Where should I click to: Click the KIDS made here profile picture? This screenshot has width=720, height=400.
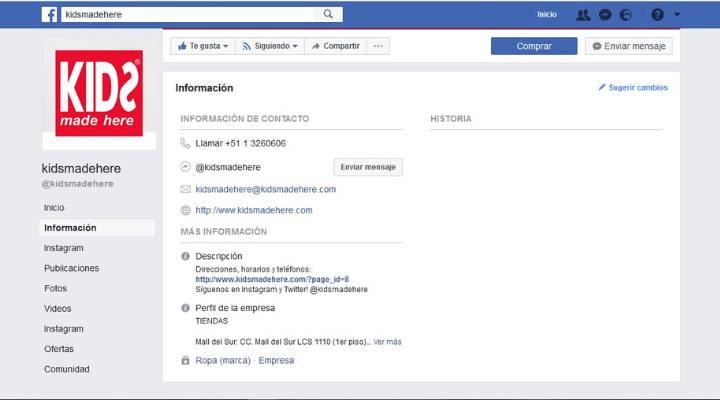coord(99,93)
